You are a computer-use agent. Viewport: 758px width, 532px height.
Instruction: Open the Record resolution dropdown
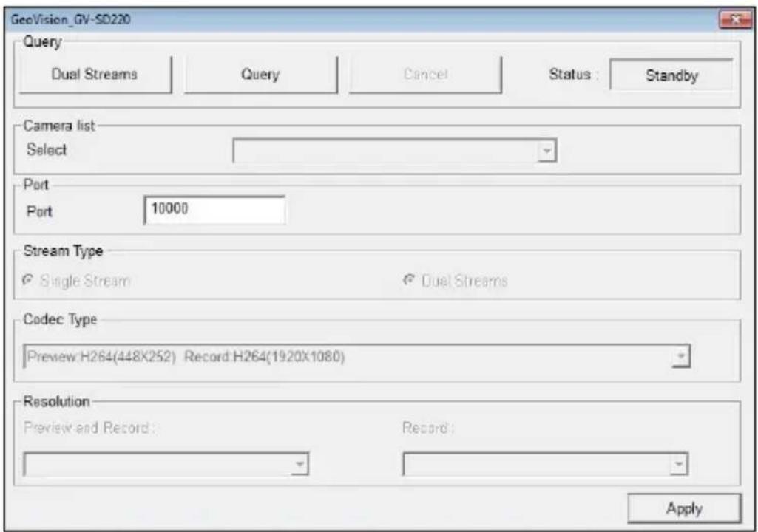[545, 464]
